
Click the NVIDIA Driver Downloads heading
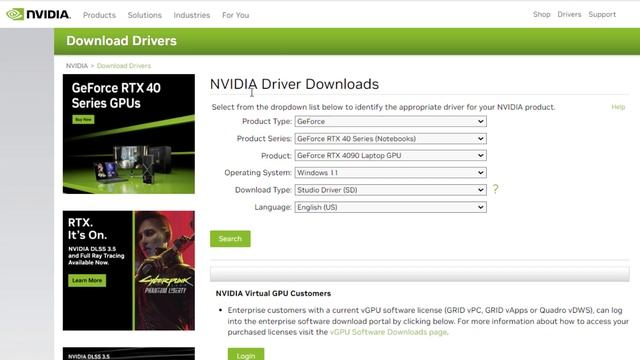pos(294,84)
